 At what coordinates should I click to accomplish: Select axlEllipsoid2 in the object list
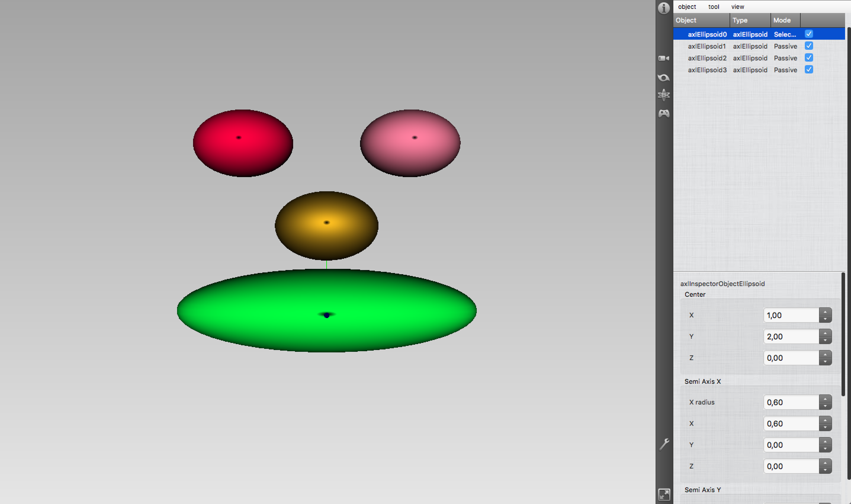click(x=707, y=58)
